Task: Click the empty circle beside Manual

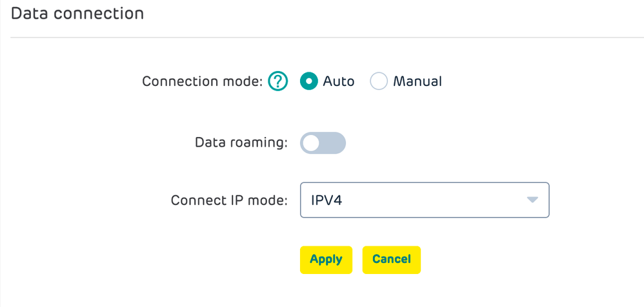Action: [379, 81]
